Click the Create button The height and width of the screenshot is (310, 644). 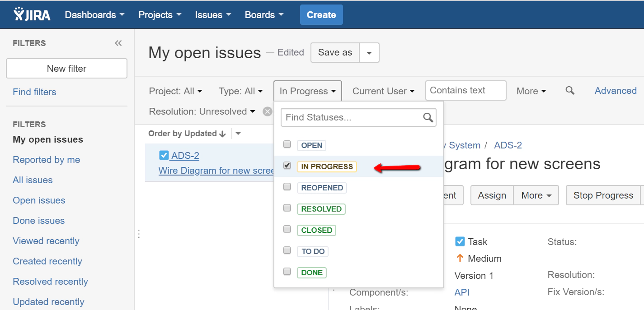[x=321, y=14]
